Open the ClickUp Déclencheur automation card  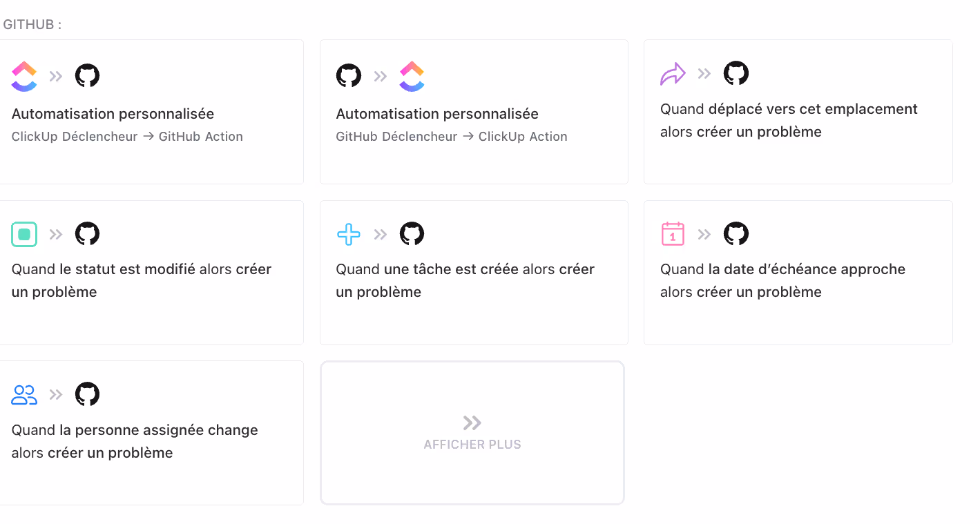click(x=152, y=112)
